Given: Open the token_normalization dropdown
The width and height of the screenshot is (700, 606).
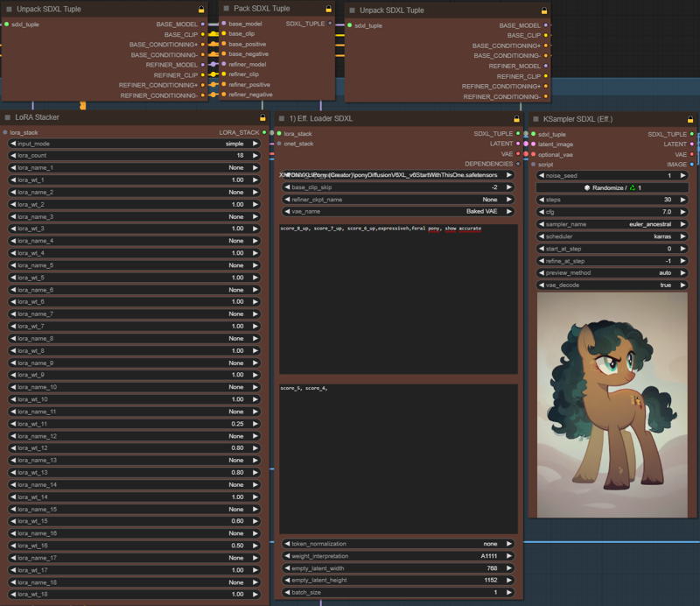Looking at the screenshot, I should (398, 544).
